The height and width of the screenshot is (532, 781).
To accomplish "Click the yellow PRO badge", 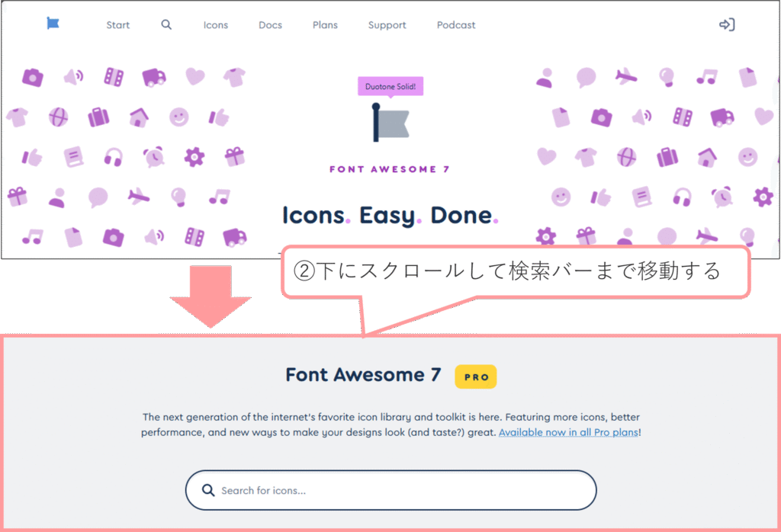I will pyautogui.click(x=475, y=377).
